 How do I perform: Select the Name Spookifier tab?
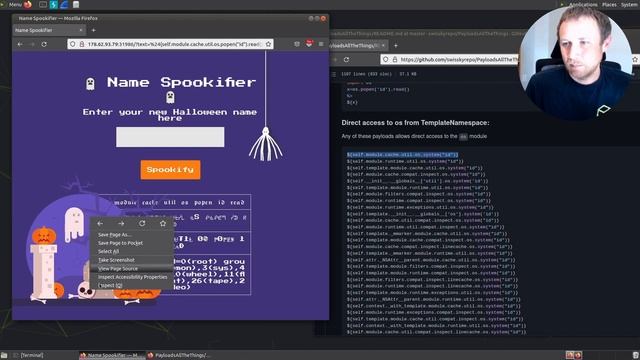click(x=49, y=30)
